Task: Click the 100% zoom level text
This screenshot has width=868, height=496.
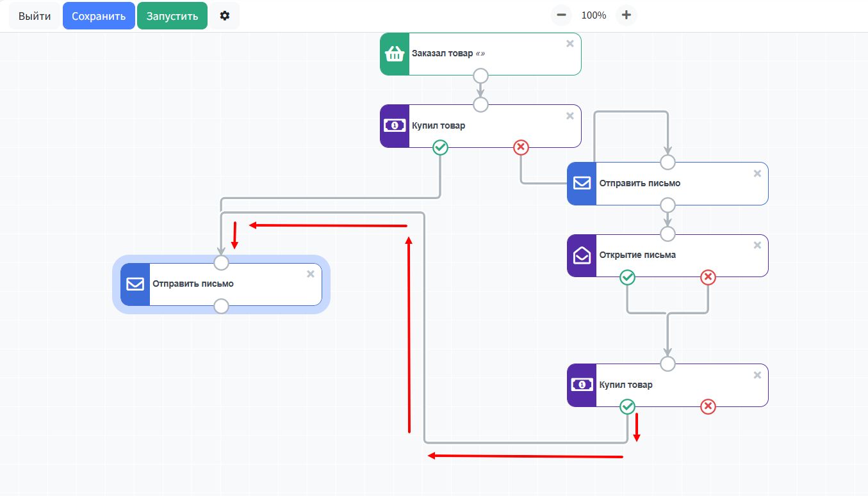Action: (594, 15)
